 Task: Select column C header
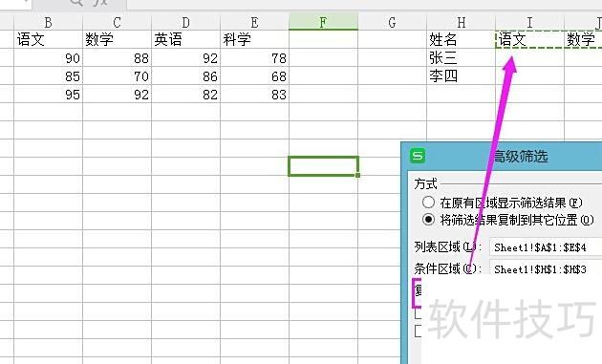(118, 23)
